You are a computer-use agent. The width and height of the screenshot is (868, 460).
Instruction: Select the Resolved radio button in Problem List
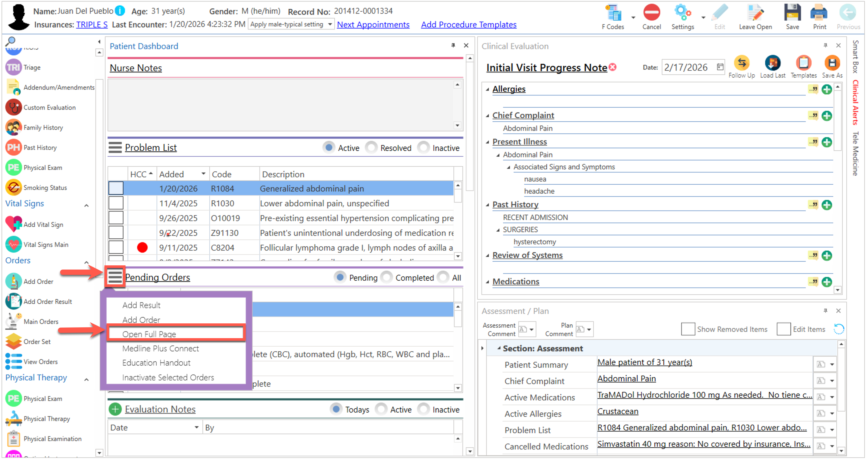coord(371,148)
